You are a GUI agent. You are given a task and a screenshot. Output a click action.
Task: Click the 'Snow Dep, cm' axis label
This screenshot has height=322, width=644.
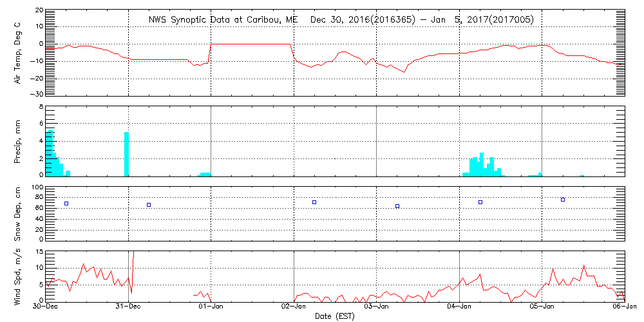click(17, 214)
